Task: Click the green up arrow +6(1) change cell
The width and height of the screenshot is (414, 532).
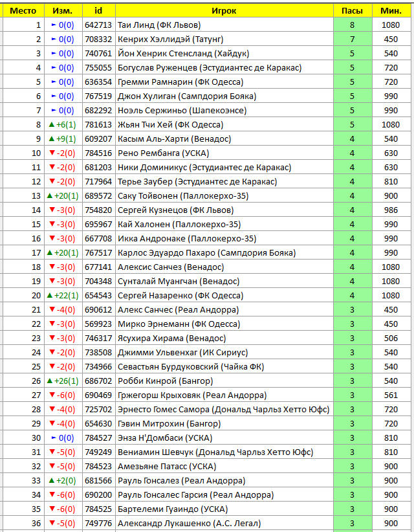Action: click(63, 125)
